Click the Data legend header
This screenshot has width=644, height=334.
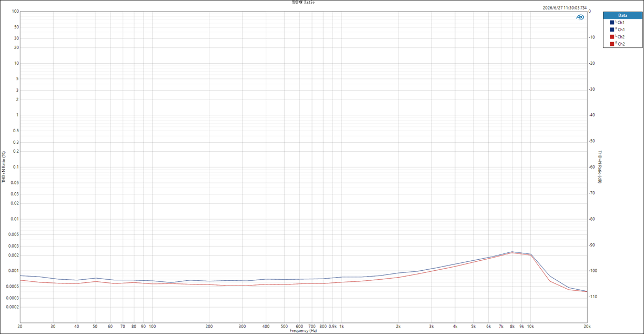pos(623,15)
